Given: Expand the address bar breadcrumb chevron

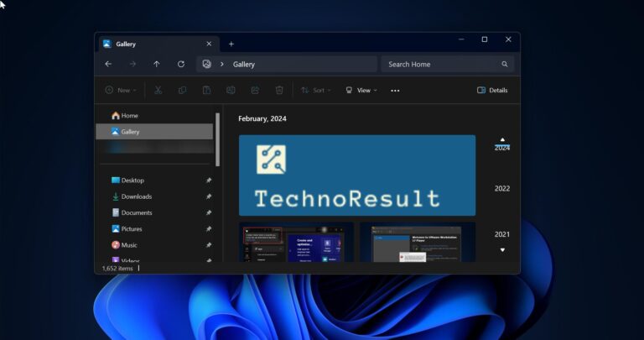Looking at the screenshot, I should (221, 64).
